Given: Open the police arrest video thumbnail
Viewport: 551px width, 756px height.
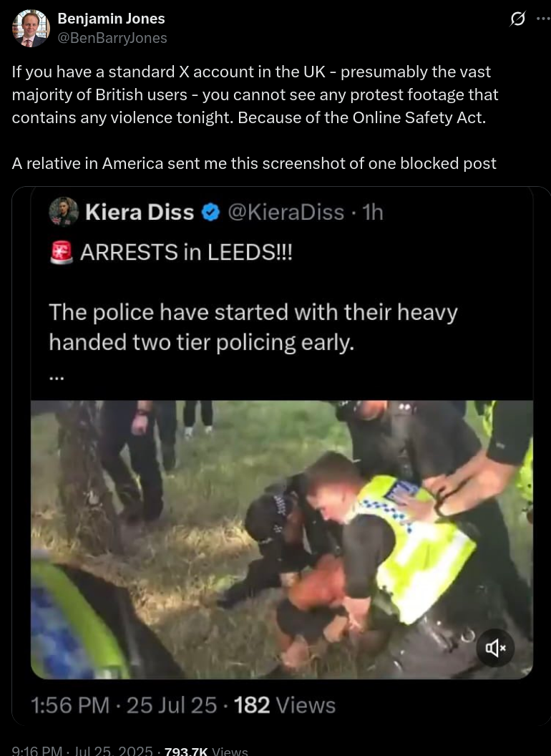Looking at the screenshot, I should pos(281,540).
